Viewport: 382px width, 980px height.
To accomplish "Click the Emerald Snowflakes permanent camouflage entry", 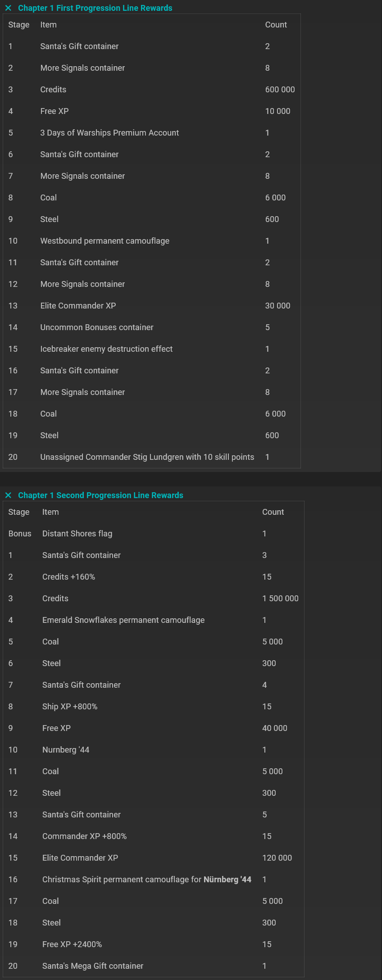I will pos(123,620).
